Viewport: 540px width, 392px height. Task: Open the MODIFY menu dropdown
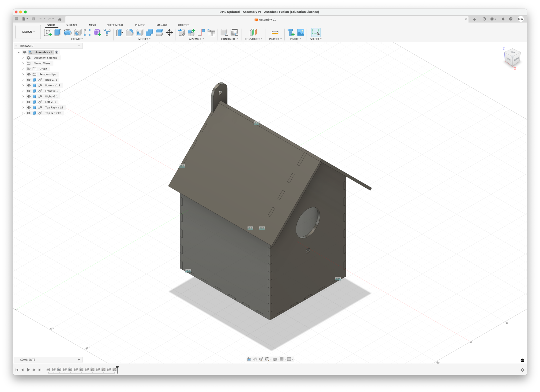coord(144,39)
